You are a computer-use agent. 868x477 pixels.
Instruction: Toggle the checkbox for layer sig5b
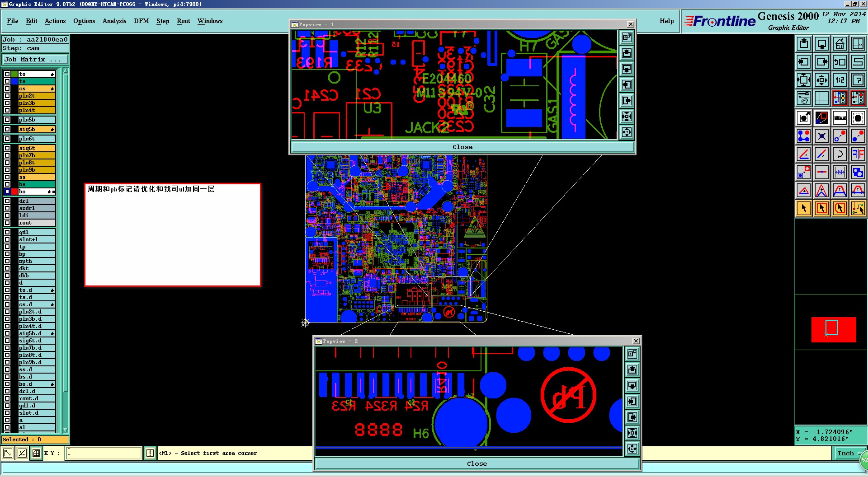click(x=7, y=129)
